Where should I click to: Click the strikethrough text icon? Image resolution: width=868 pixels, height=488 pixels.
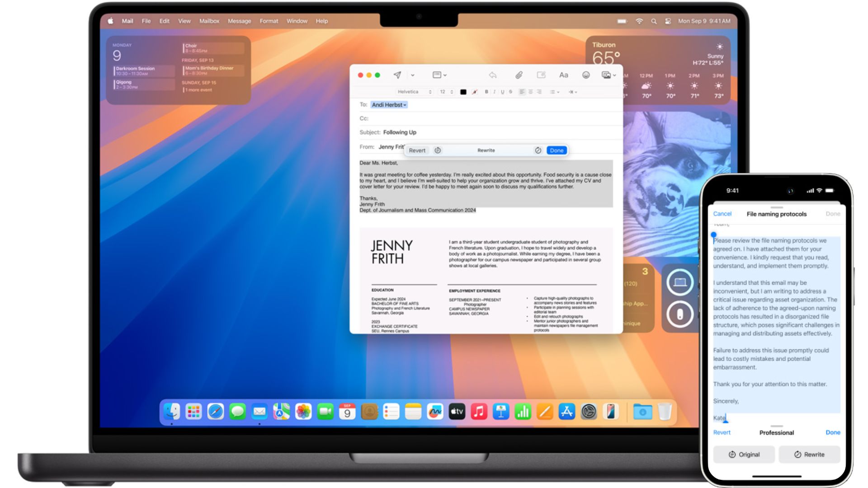pyautogui.click(x=511, y=92)
